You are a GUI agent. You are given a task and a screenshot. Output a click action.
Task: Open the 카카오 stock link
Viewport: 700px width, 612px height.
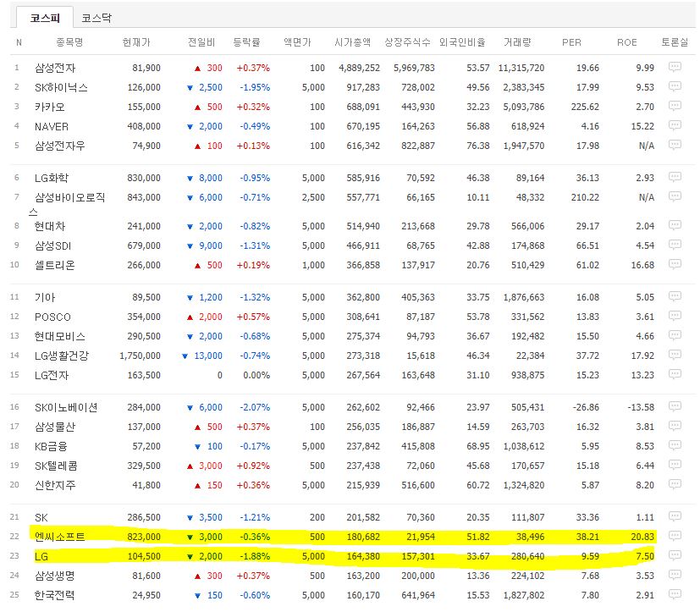(50, 108)
